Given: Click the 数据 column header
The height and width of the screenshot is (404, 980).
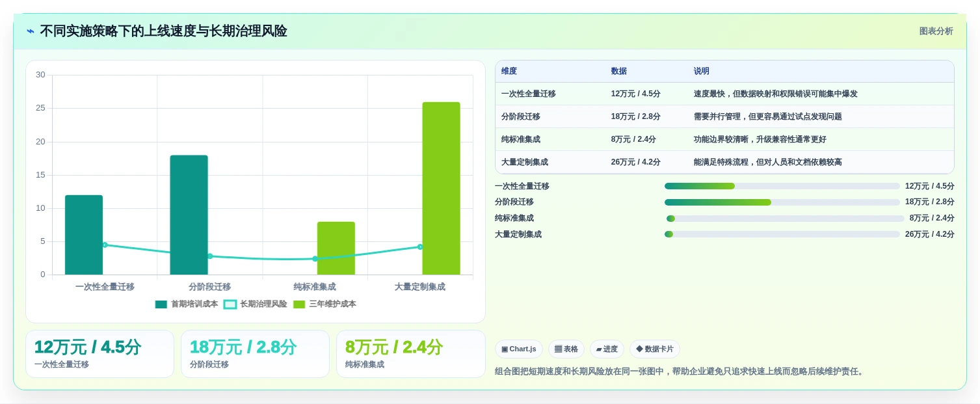Looking at the screenshot, I should point(619,72).
